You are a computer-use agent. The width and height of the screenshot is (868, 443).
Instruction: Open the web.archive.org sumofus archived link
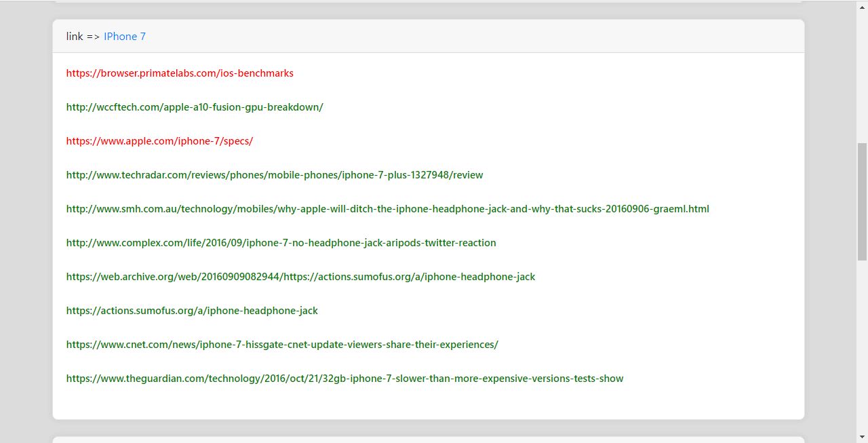pos(300,277)
